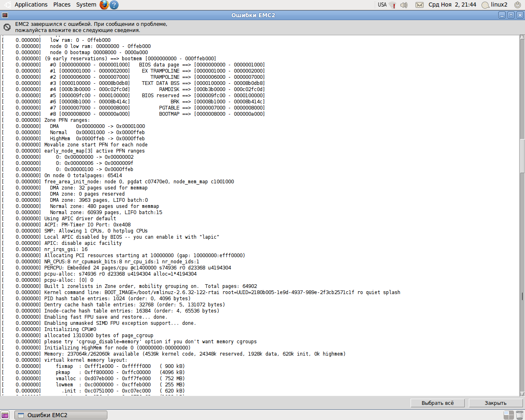Click the Выбрать всё button
This screenshot has height=420, width=525.
(438, 403)
